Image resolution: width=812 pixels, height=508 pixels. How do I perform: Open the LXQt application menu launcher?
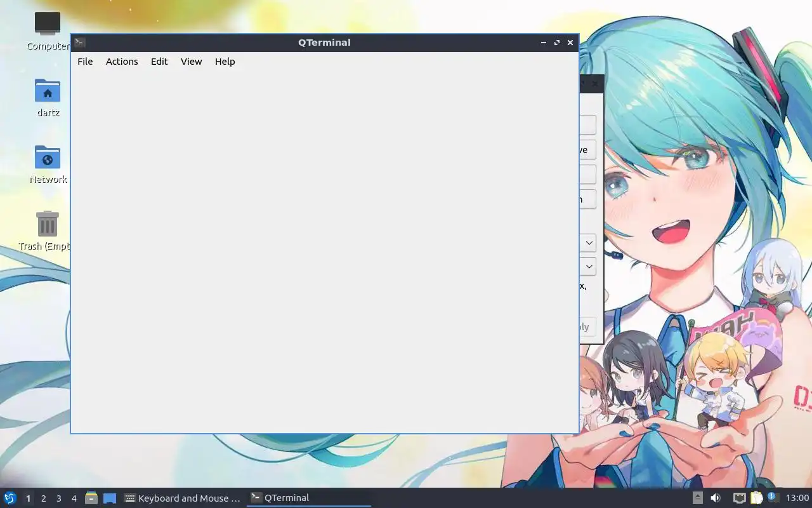10,498
